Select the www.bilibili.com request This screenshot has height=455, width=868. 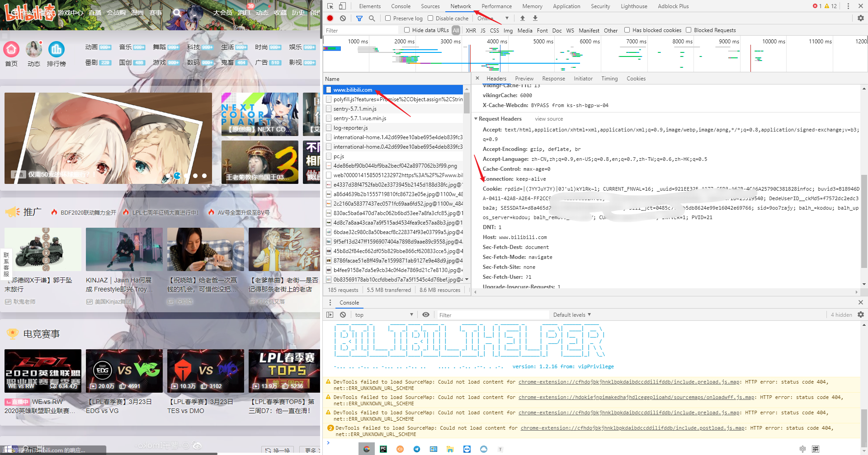point(393,89)
